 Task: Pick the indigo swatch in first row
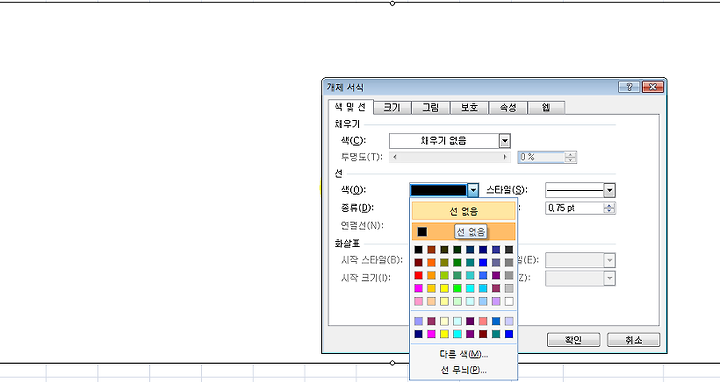point(496,250)
